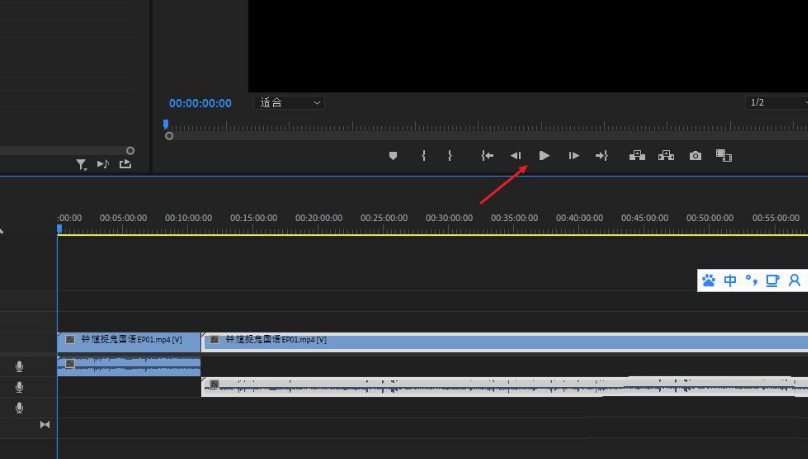The image size is (808, 459).
Task: Open the filter icon in left panel
Action: click(x=81, y=164)
